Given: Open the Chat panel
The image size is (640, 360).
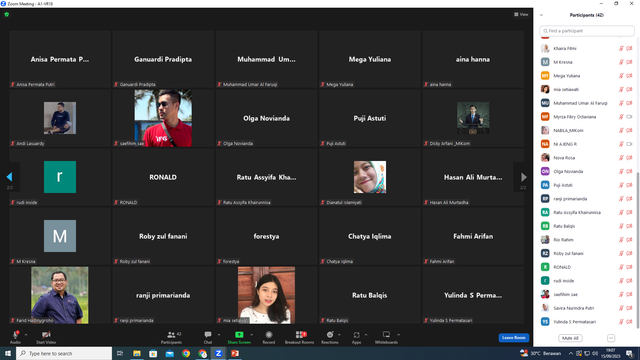Looking at the screenshot, I should tap(208, 337).
